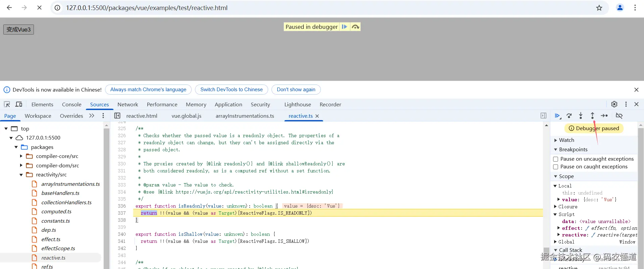Close the reactive.ts editor tab
The width and height of the screenshot is (644, 269).
(317, 116)
